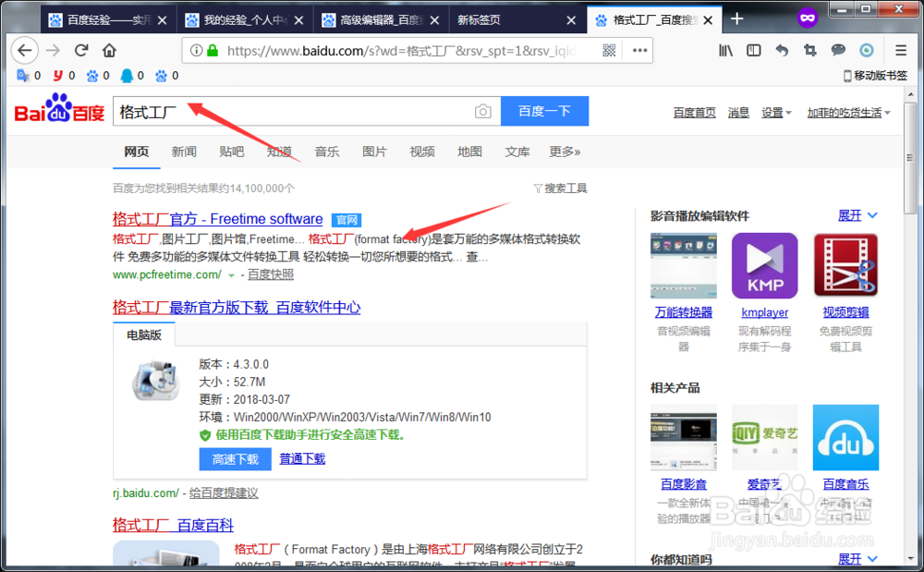Select the 文库 search category
Image resolution: width=924 pixels, height=572 pixels.
(x=517, y=152)
